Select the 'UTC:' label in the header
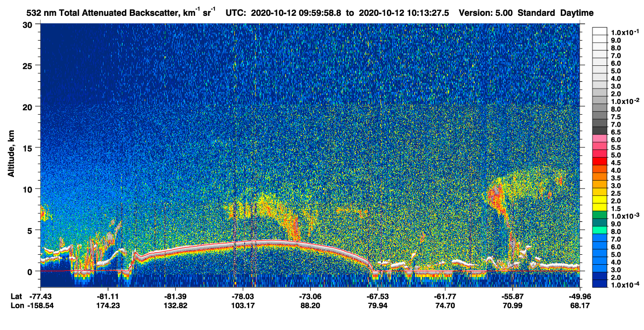The image size is (644, 330). pos(236,13)
